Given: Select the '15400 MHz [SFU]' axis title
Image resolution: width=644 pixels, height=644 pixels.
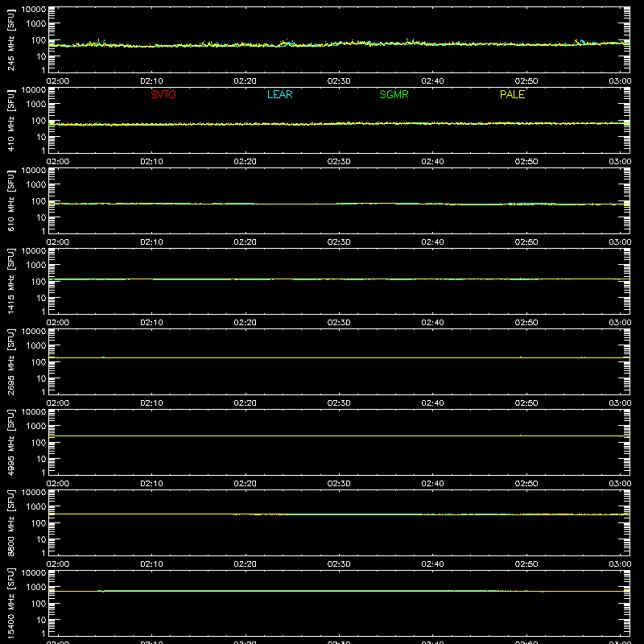Looking at the screenshot, I should click(10, 603).
